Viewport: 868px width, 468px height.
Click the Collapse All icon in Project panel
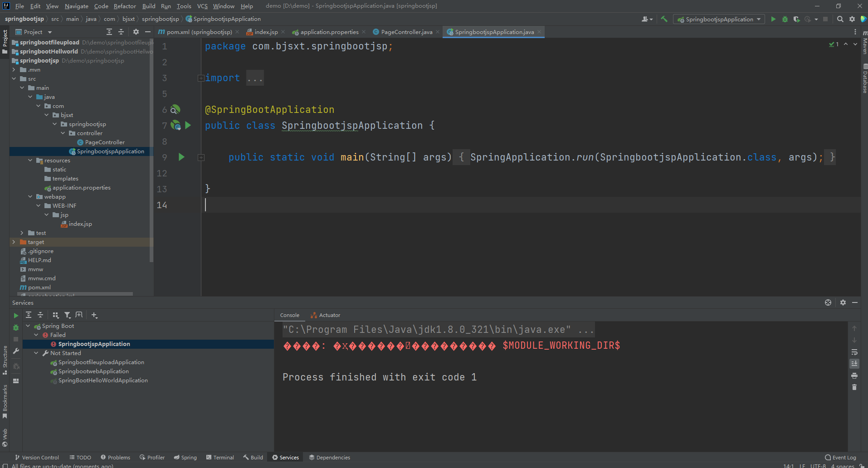[121, 32]
